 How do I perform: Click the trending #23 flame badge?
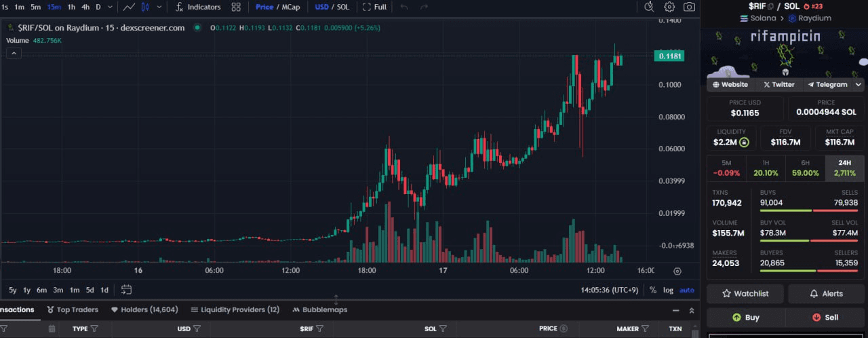pyautogui.click(x=812, y=6)
